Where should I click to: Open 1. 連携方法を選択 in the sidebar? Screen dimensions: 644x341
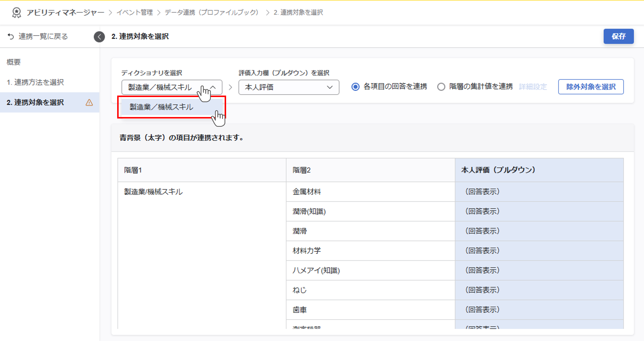point(35,82)
